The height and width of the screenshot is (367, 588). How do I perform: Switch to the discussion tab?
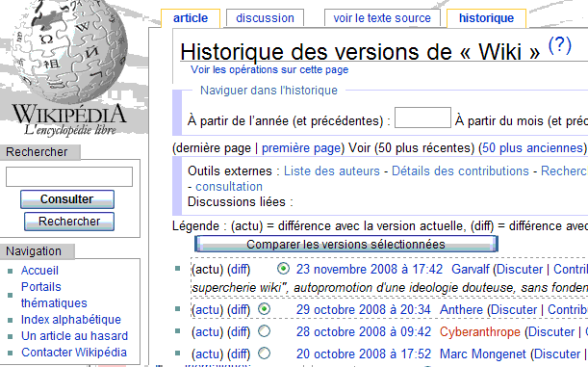tap(265, 18)
